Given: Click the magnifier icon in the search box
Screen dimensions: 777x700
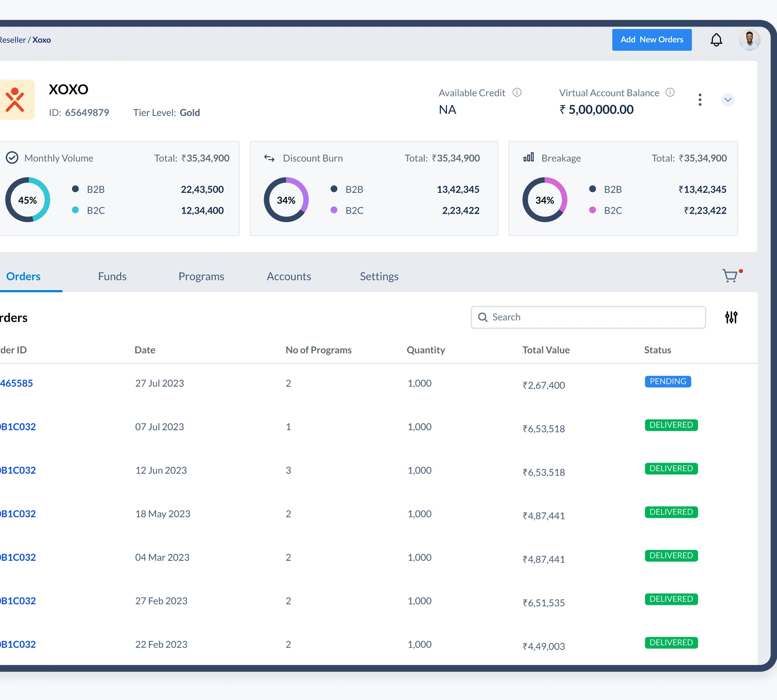Looking at the screenshot, I should (x=483, y=317).
